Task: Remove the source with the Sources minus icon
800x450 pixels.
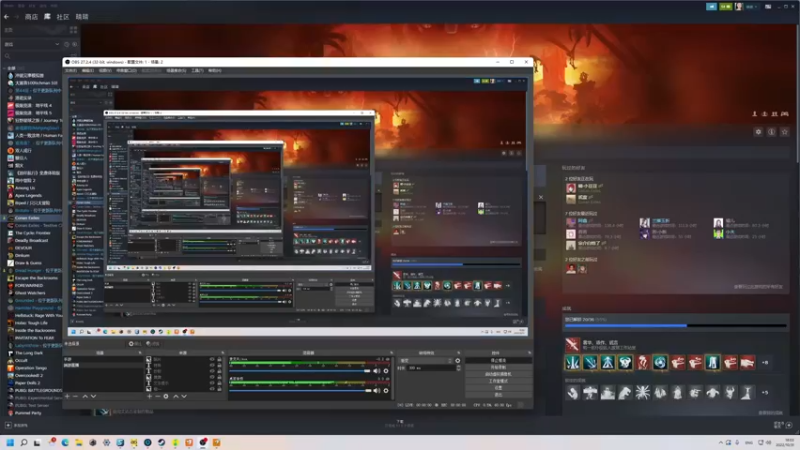Action: point(158,396)
